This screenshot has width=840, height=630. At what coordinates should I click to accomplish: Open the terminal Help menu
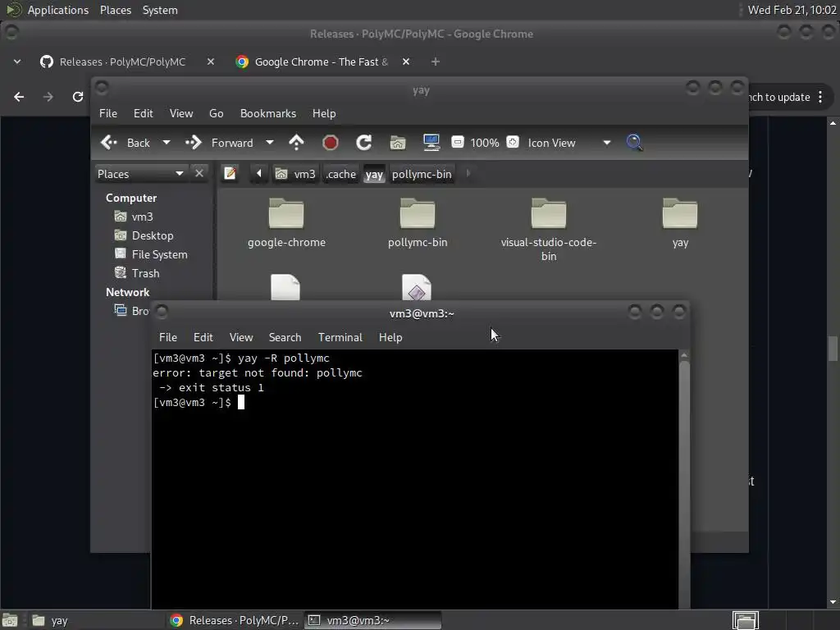pyautogui.click(x=390, y=337)
